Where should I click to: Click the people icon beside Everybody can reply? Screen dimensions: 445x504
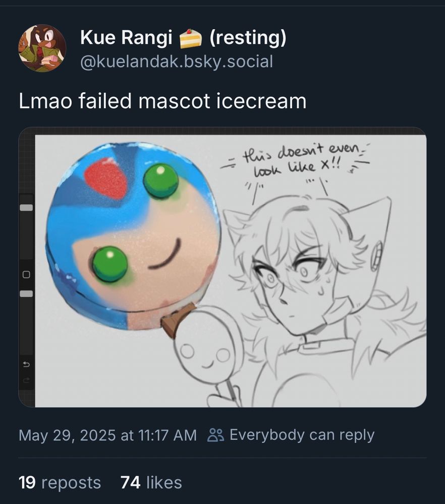pos(216,435)
